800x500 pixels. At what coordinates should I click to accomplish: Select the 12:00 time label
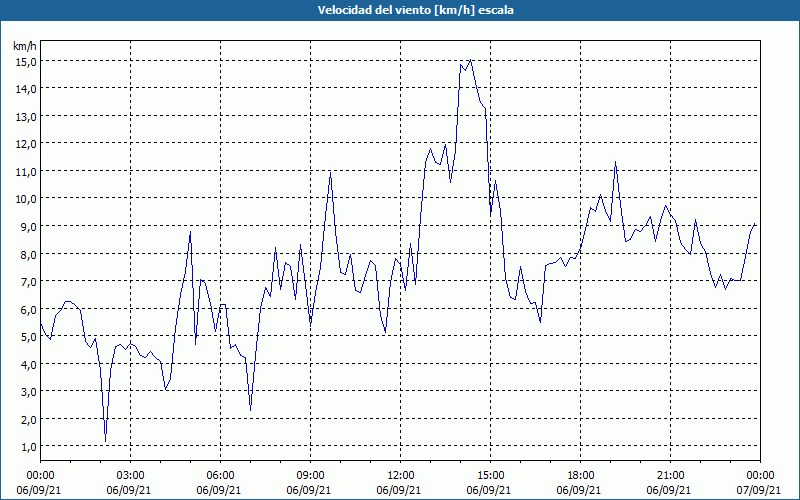click(401, 476)
